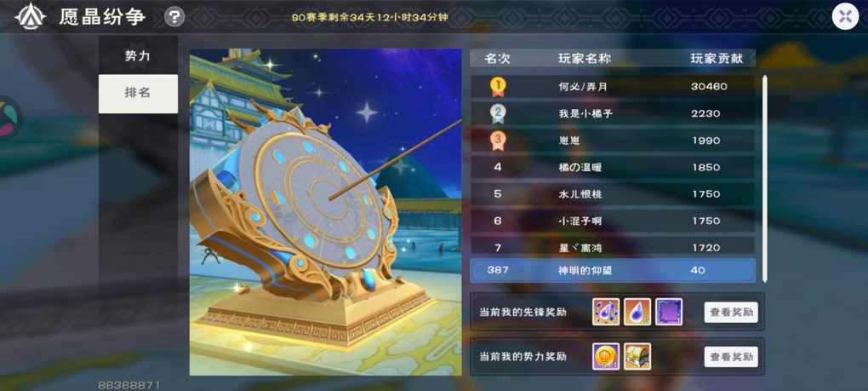
Task: Click the sundial artwork image
Action: [x=325, y=212]
